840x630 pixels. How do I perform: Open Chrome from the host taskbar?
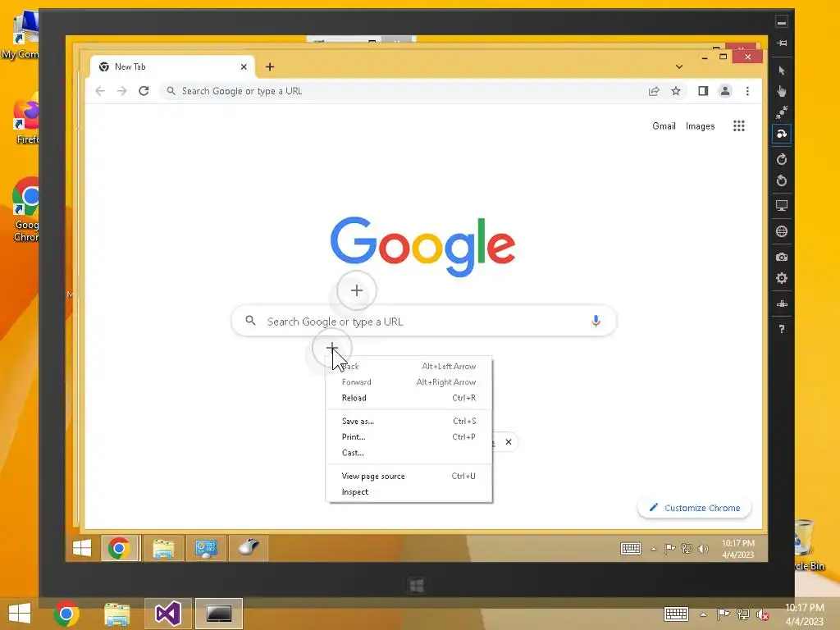click(66, 614)
